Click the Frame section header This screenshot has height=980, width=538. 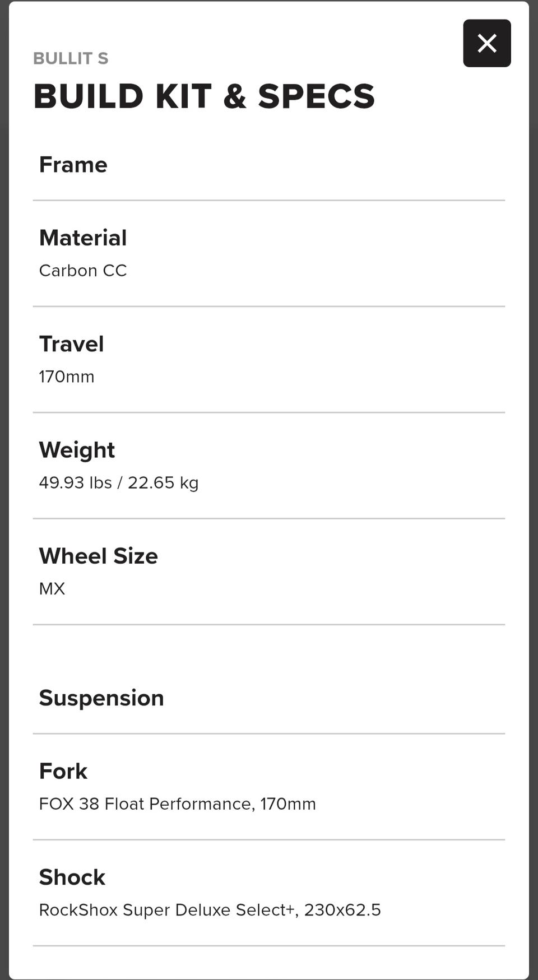pos(73,165)
